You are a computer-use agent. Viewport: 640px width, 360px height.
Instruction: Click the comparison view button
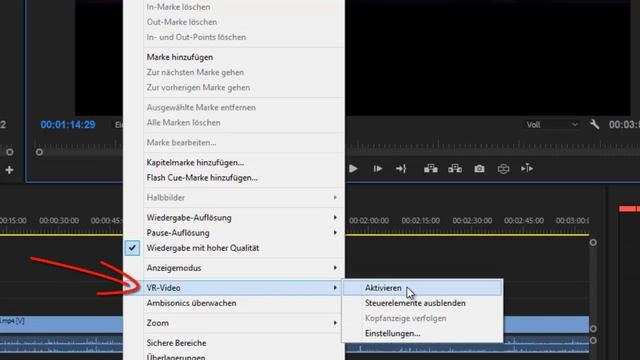[x=527, y=169]
